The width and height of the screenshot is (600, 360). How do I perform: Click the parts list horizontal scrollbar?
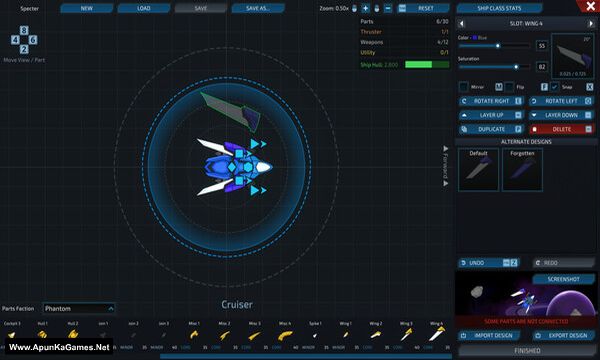306,356
